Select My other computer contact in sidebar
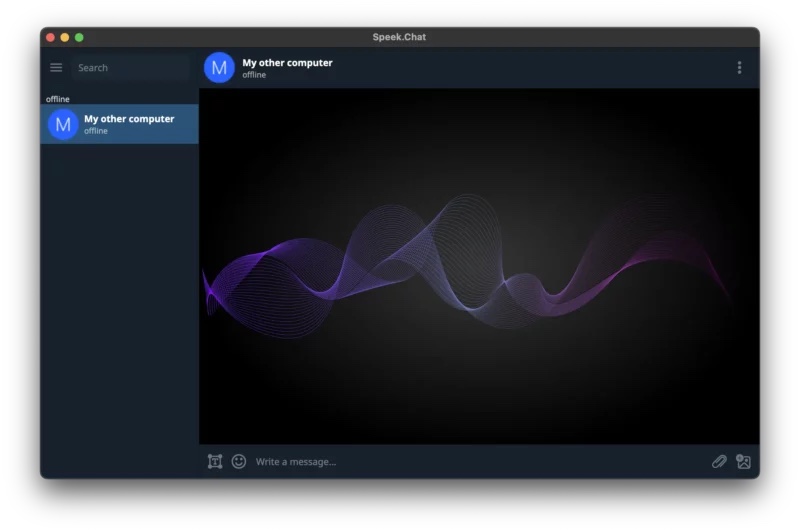The width and height of the screenshot is (800, 532). (x=130, y=124)
